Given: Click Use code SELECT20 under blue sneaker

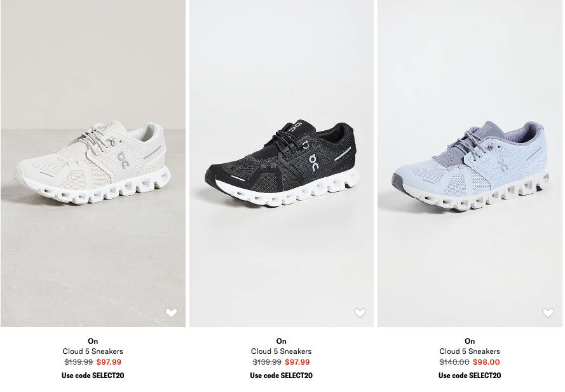Looking at the screenshot, I should 470,375.
